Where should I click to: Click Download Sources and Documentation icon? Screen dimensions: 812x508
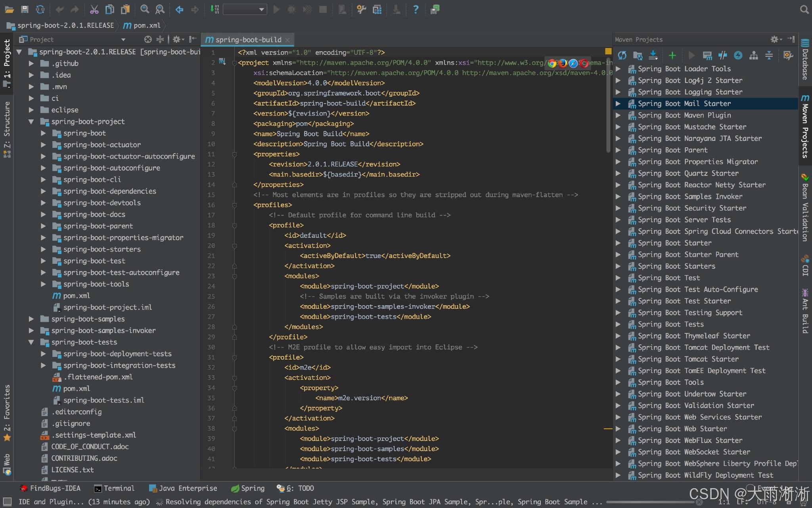click(x=653, y=55)
